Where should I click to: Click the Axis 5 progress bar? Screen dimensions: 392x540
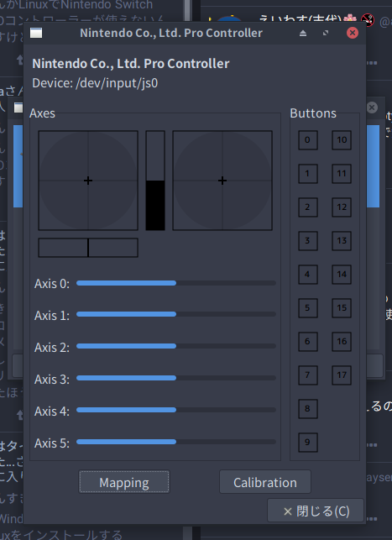coord(176,442)
